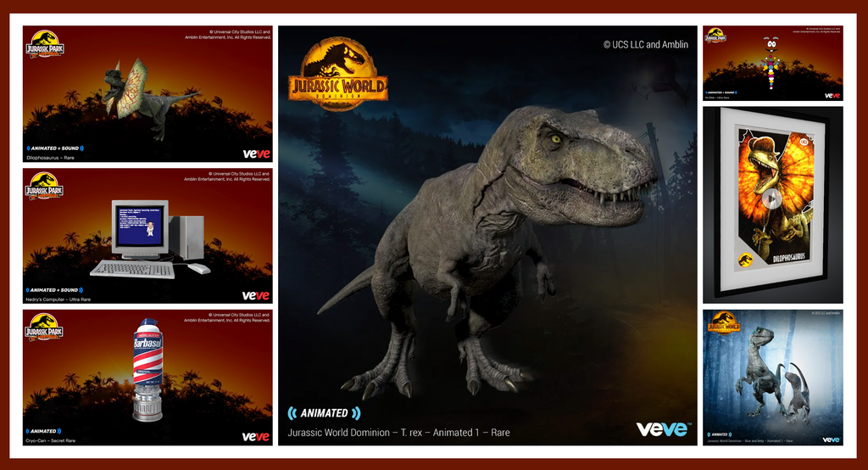
Task: Click the Universal copyright notice on the Dilophosaurus Rare card
Action: 227,35
